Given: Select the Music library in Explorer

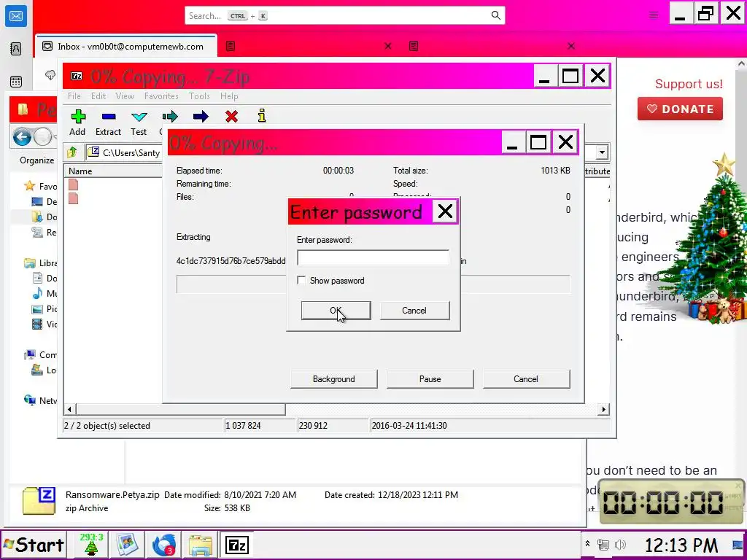Looking at the screenshot, I should (x=44, y=293).
